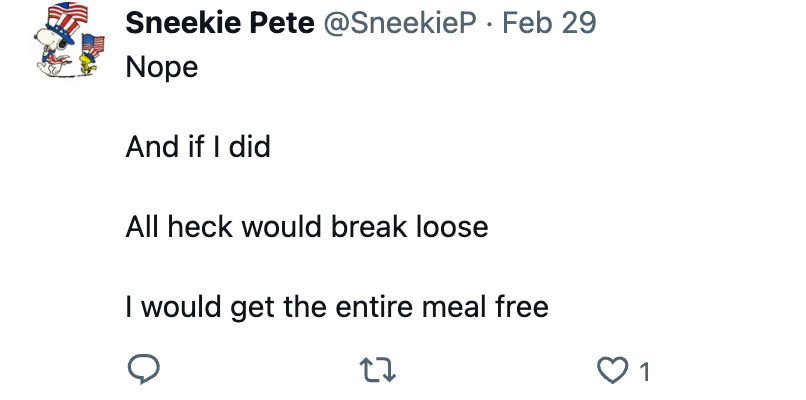
Task: Retweet the 'Nope' tweet
Action: point(378,370)
